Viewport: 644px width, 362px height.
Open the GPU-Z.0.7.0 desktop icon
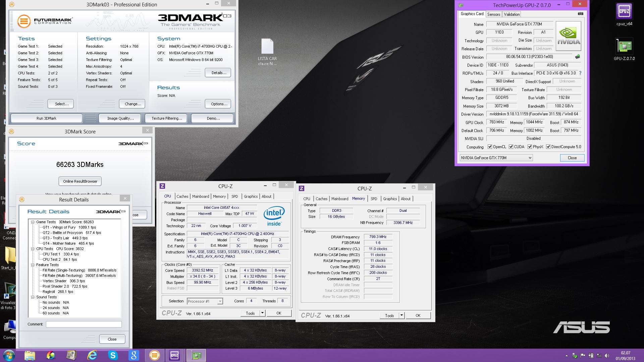coord(624,49)
